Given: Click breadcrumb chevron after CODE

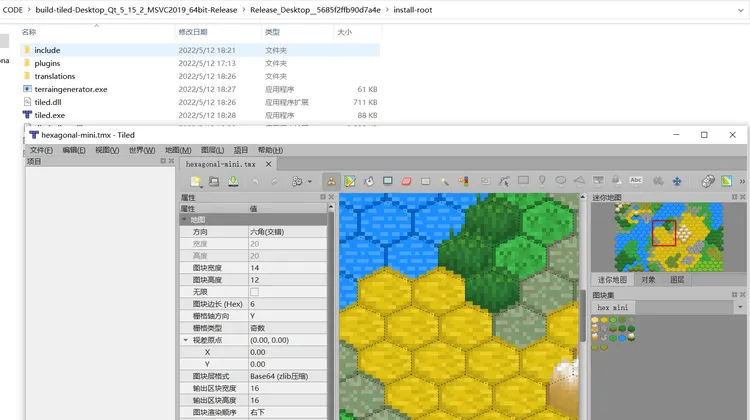Looking at the screenshot, I should (29, 10).
